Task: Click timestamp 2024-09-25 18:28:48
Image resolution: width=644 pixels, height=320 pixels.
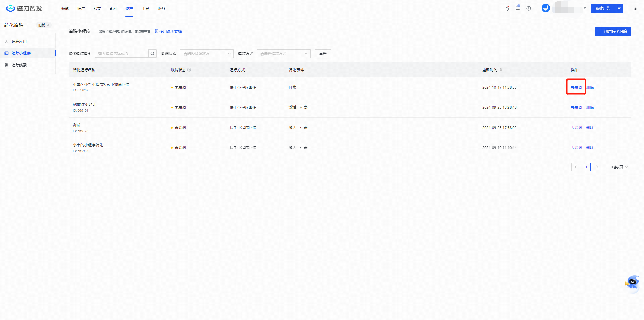Action: (499, 107)
